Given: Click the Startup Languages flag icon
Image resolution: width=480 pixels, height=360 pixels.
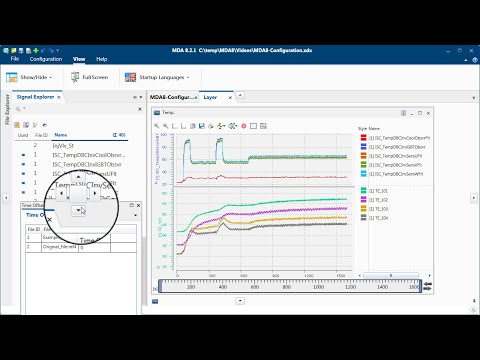Looking at the screenshot, I should [130, 77].
